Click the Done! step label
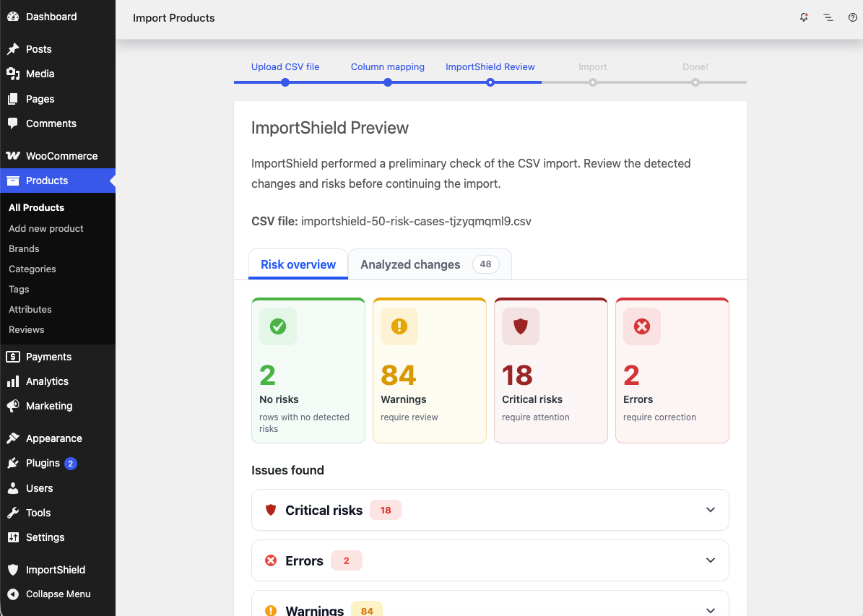This screenshot has width=863, height=616. 695,66
